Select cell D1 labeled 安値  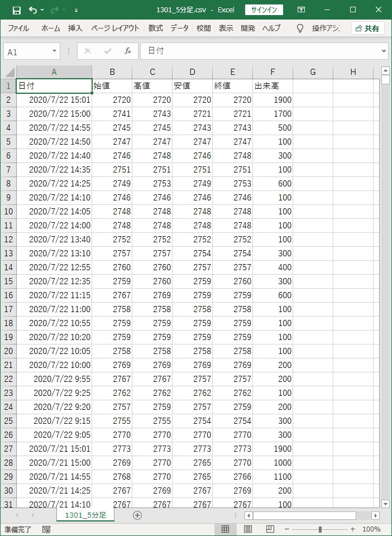(x=193, y=86)
